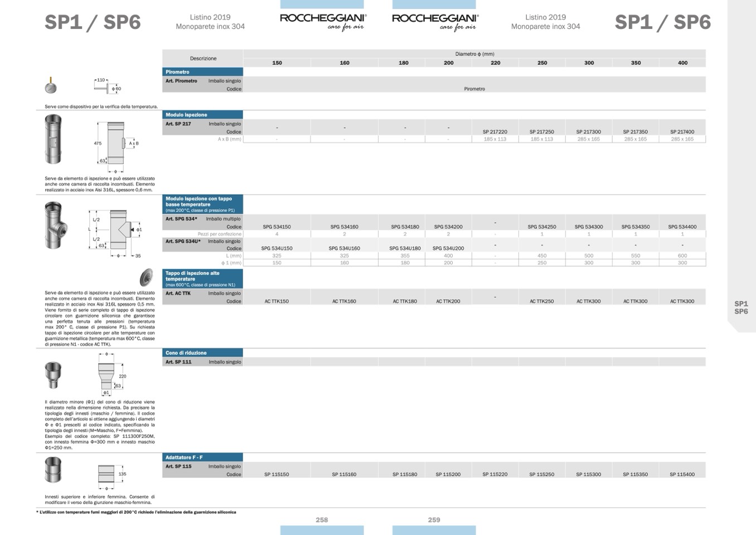756x535 pixels.
Task: Click product code SP 217220
Action: (x=495, y=132)
